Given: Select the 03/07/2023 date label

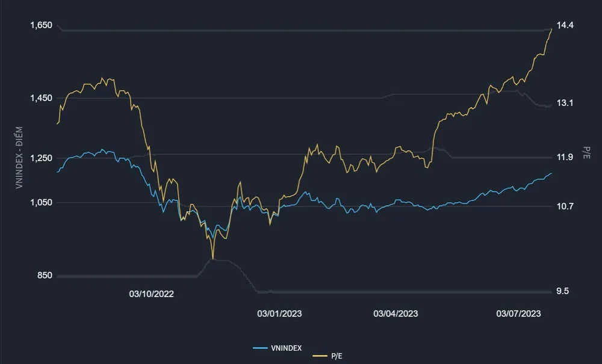Looking at the screenshot, I should pos(518,313).
